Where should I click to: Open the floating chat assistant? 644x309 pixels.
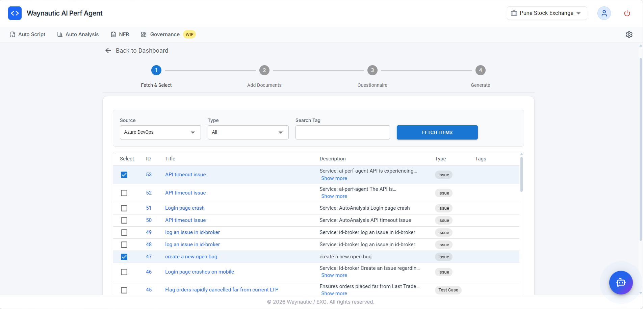pos(621,283)
